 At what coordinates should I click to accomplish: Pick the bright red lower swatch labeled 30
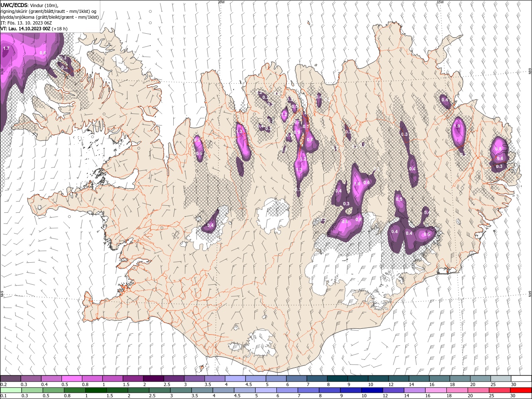(x=520, y=390)
